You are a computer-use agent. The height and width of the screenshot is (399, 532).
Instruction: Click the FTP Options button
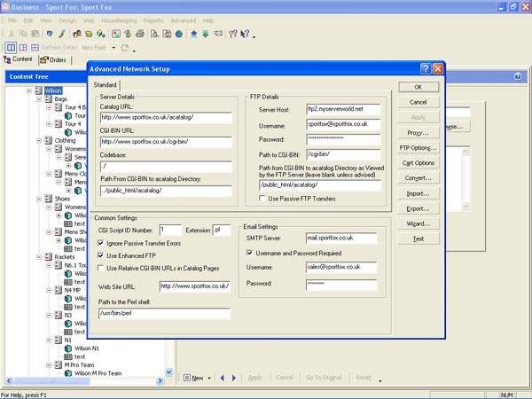click(x=419, y=147)
